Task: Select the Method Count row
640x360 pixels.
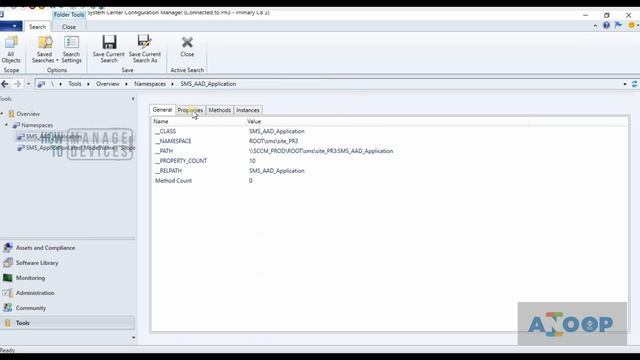Action: [389, 180]
